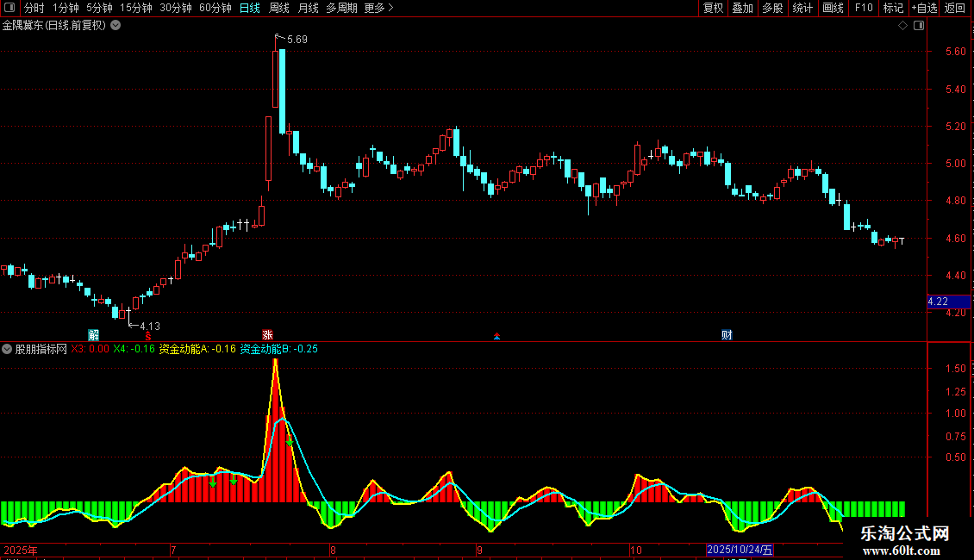This screenshot has width=974, height=560.
Task: Click the 解 event marker icon
Action: [x=93, y=335]
